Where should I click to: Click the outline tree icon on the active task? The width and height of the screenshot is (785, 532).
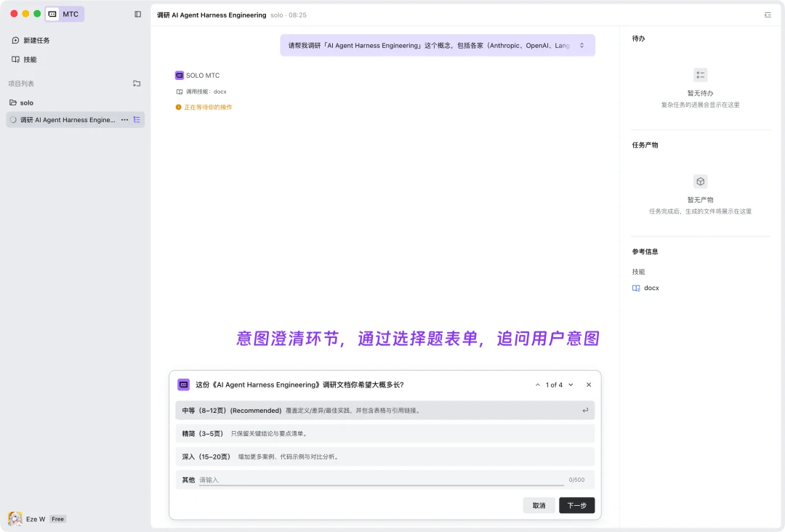pos(135,119)
